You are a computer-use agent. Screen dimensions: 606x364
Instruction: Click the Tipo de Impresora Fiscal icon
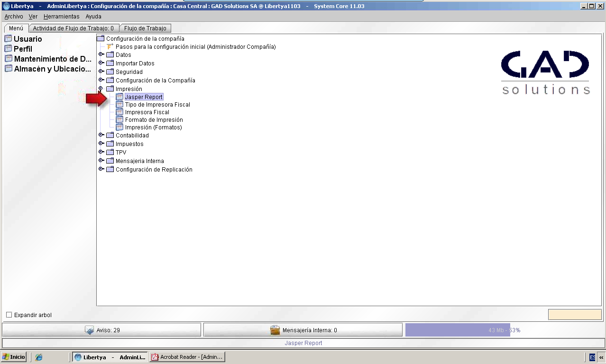[119, 104]
